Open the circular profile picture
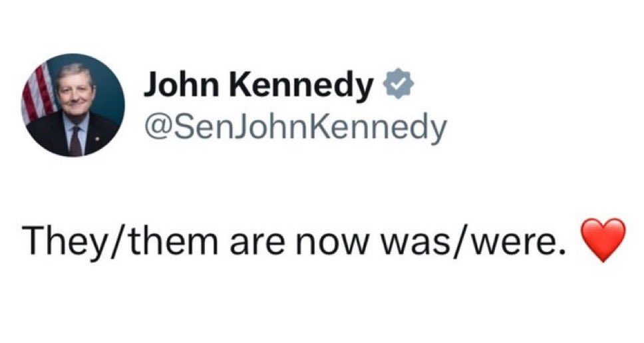The image size is (644, 343). point(73,105)
